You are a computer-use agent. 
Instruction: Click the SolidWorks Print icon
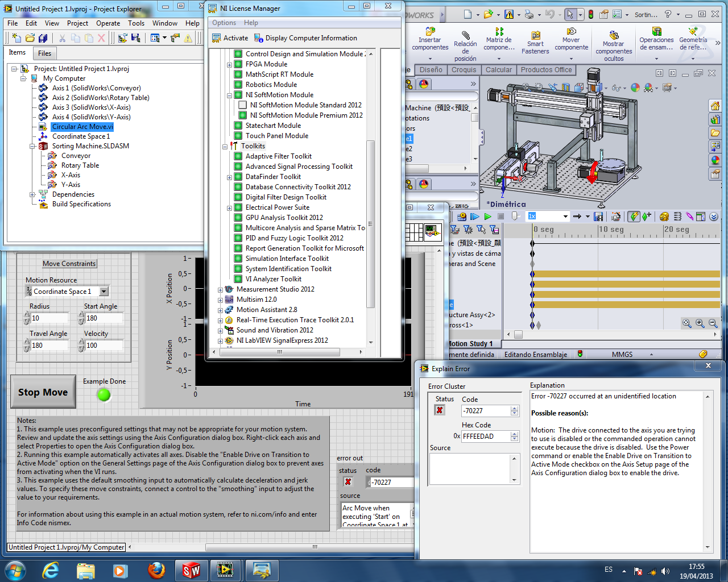(x=529, y=14)
